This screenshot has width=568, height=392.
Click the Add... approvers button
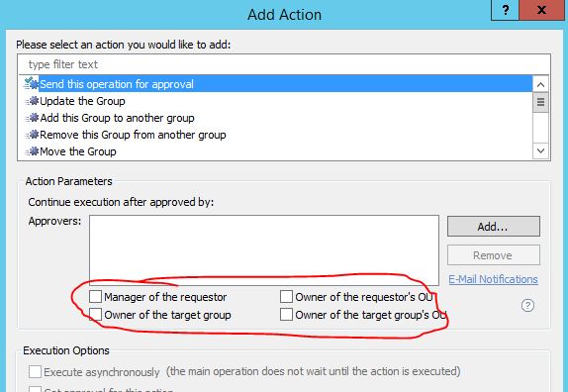tap(494, 227)
